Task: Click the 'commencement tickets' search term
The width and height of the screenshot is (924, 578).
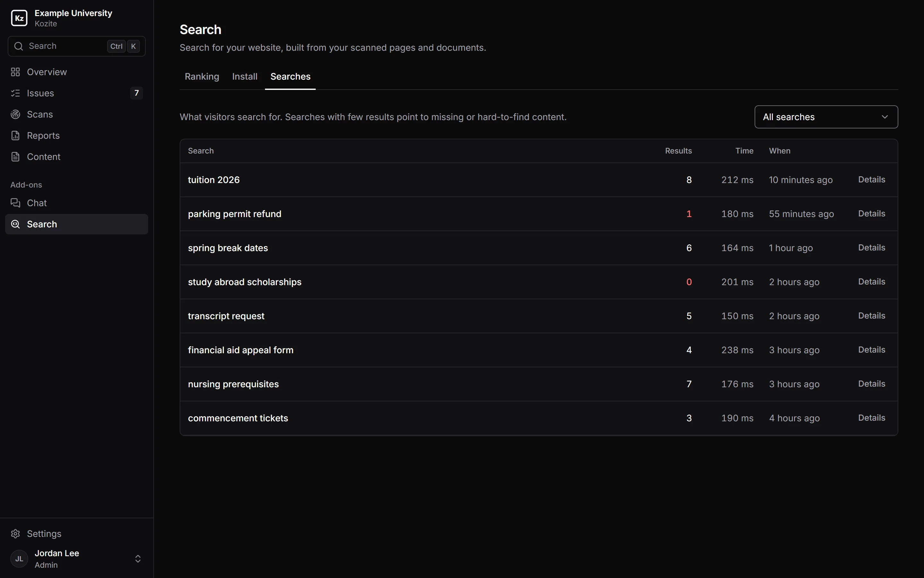Action: tap(238, 418)
